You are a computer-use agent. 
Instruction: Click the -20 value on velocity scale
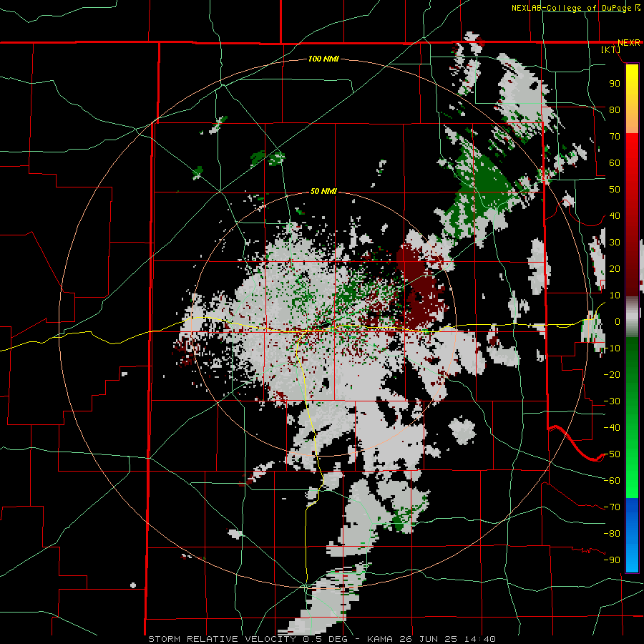612,374
